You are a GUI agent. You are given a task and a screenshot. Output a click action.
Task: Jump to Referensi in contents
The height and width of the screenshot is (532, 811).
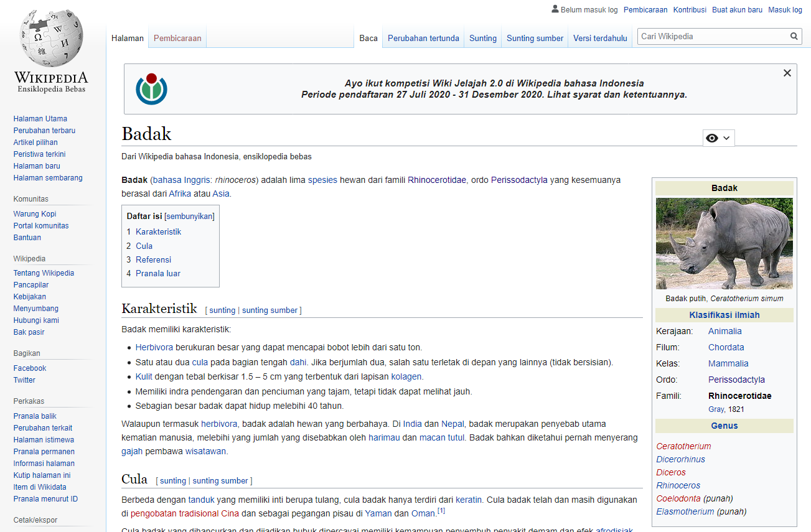click(x=153, y=260)
